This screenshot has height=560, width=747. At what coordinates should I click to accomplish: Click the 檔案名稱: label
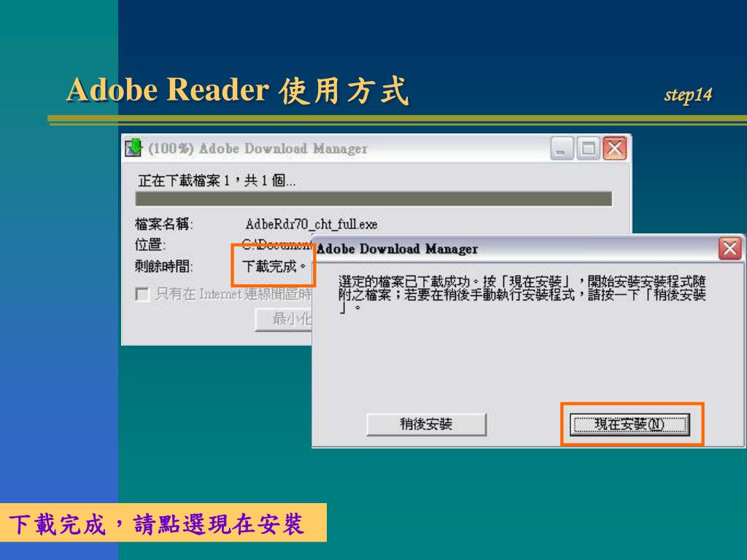(163, 224)
